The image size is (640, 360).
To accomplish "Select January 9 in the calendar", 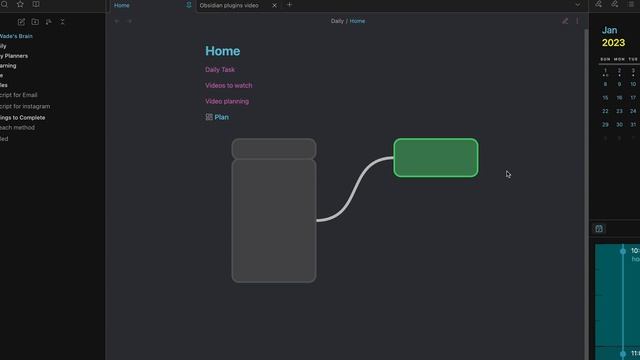I will pyautogui.click(x=619, y=84).
